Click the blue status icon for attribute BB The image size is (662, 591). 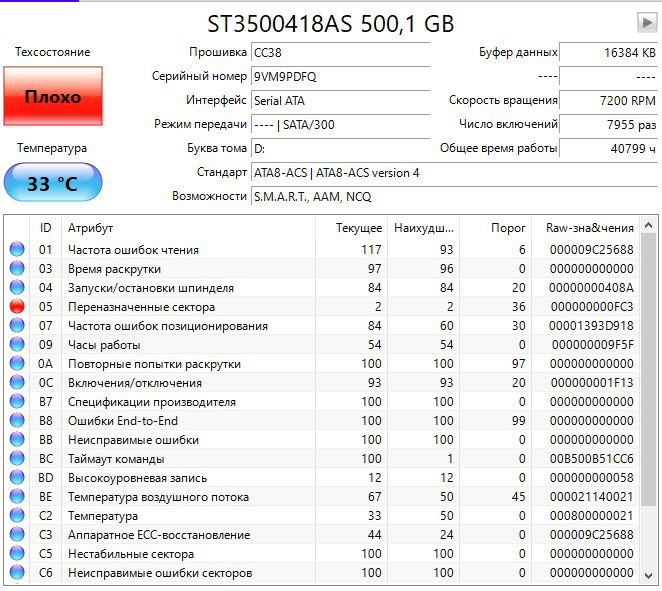tap(17, 439)
